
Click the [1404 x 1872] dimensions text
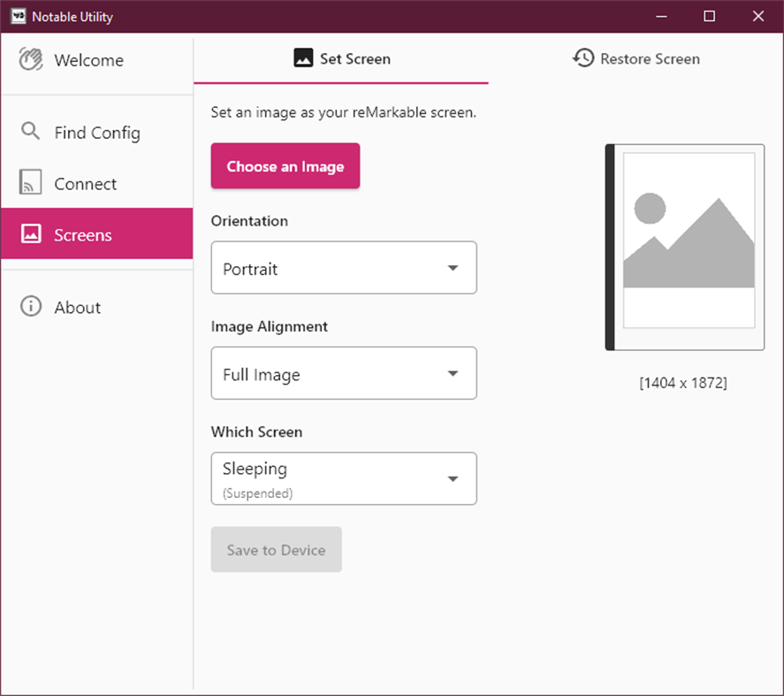tap(683, 383)
